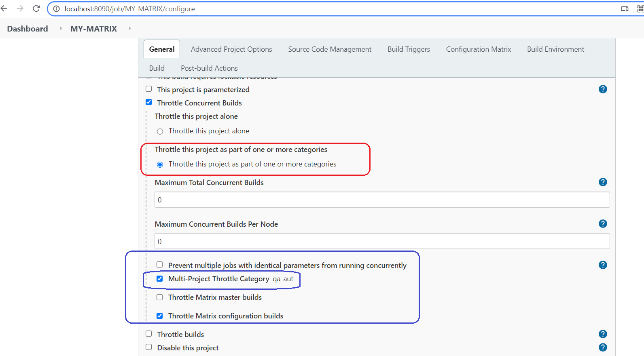This screenshot has width=644, height=356.
Task: Reload the browser page
Action: (36, 8)
